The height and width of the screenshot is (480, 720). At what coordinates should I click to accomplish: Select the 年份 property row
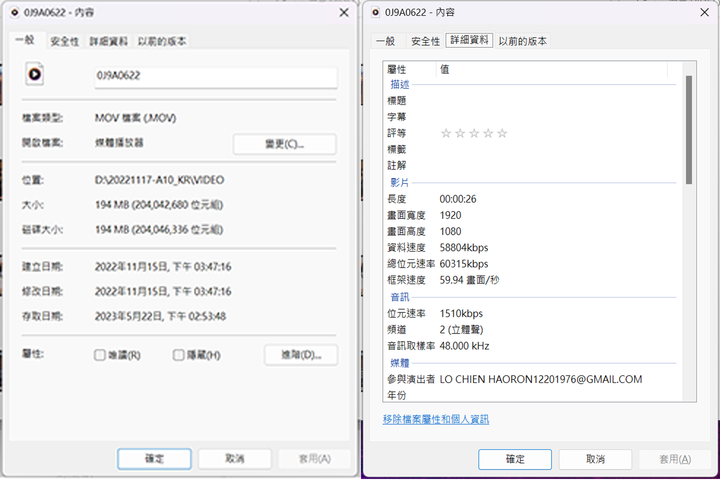tap(532, 395)
